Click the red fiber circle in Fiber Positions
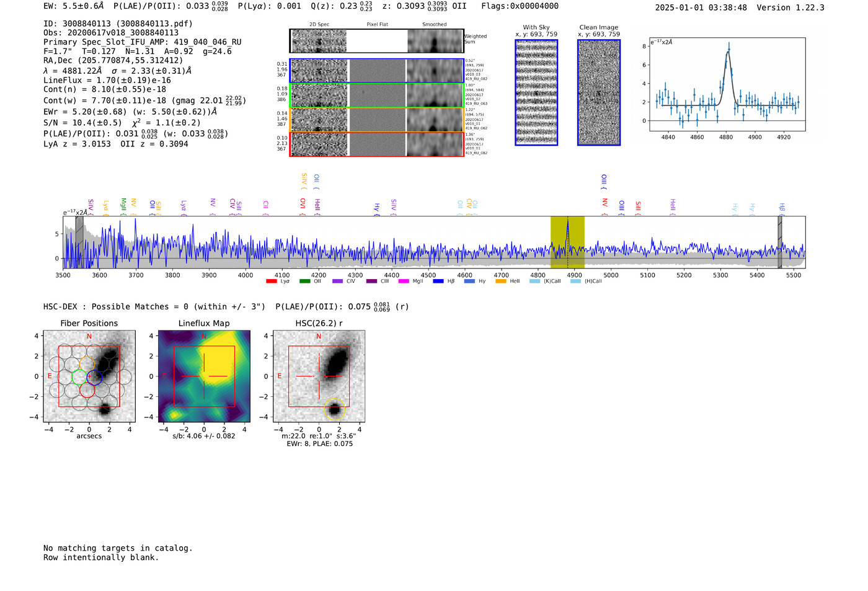868x591 pixels. [x=87, y=389]
